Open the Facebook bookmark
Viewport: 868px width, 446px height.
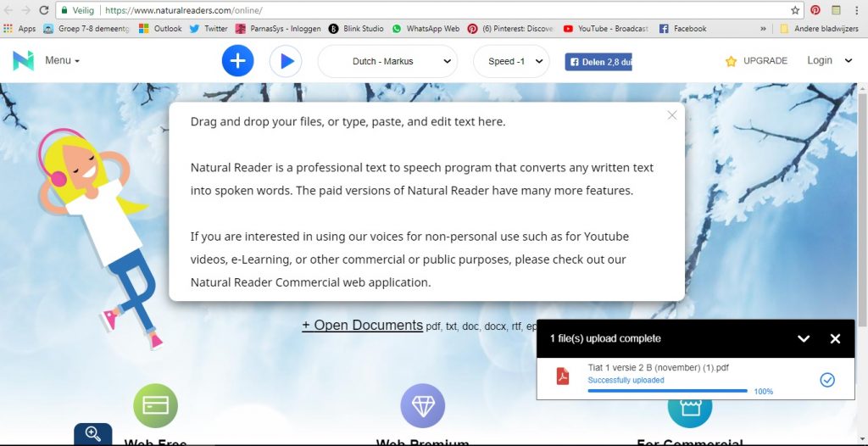(682, 28)
